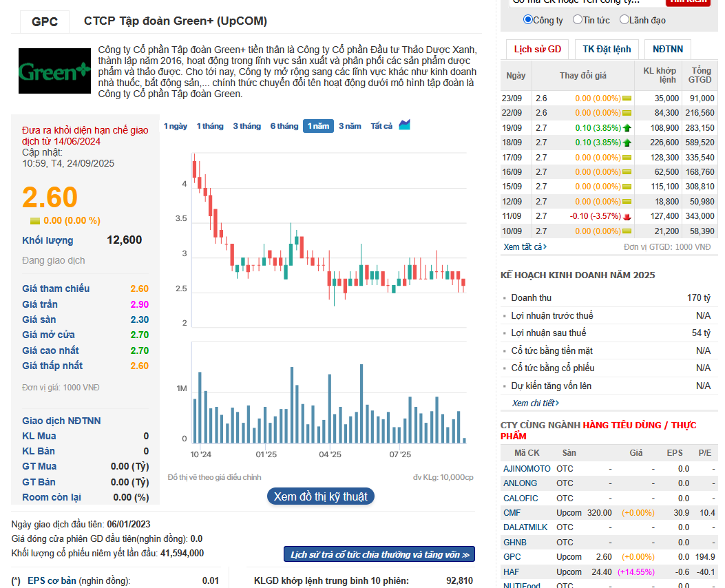
Task: Open AJINOMOTO in the peer table
Action: point(527,469)
